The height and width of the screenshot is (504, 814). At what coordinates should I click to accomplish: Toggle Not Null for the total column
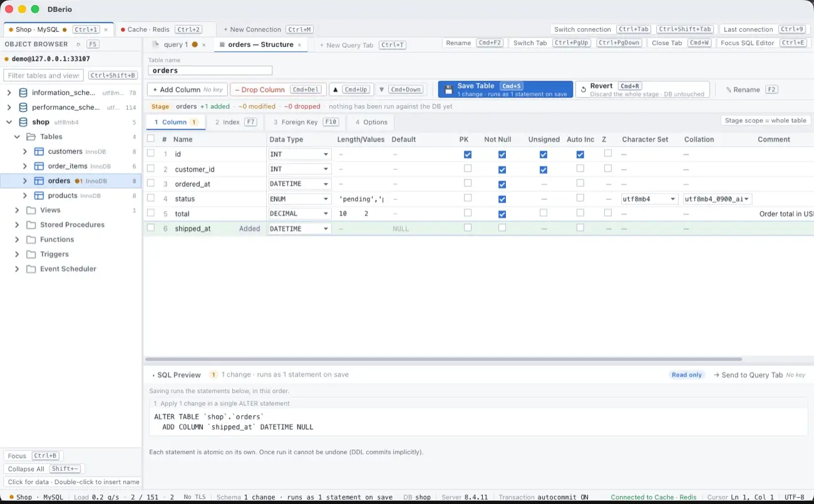coord(502,213)
